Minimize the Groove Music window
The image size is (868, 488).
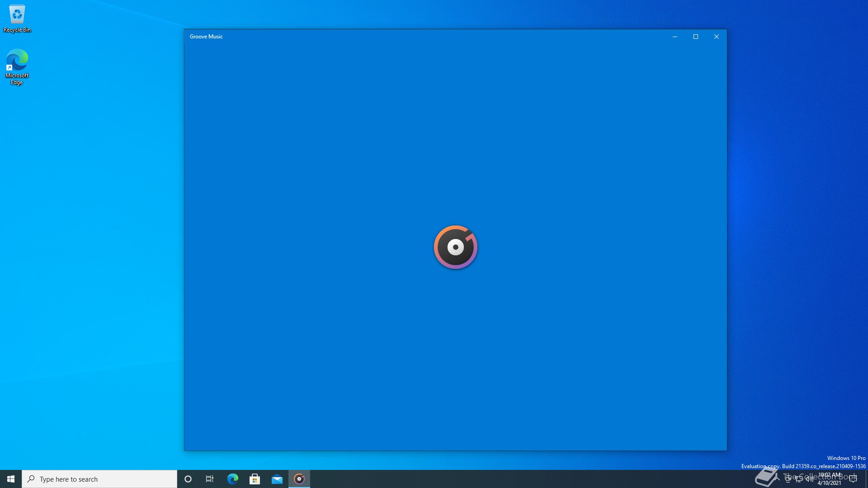click(x=675, y=37)
